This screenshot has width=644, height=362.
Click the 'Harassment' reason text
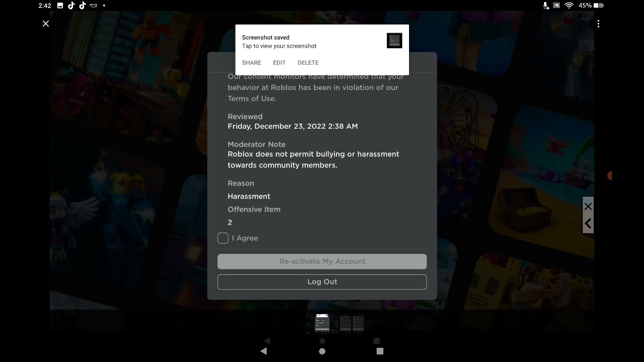click(249, 196)
